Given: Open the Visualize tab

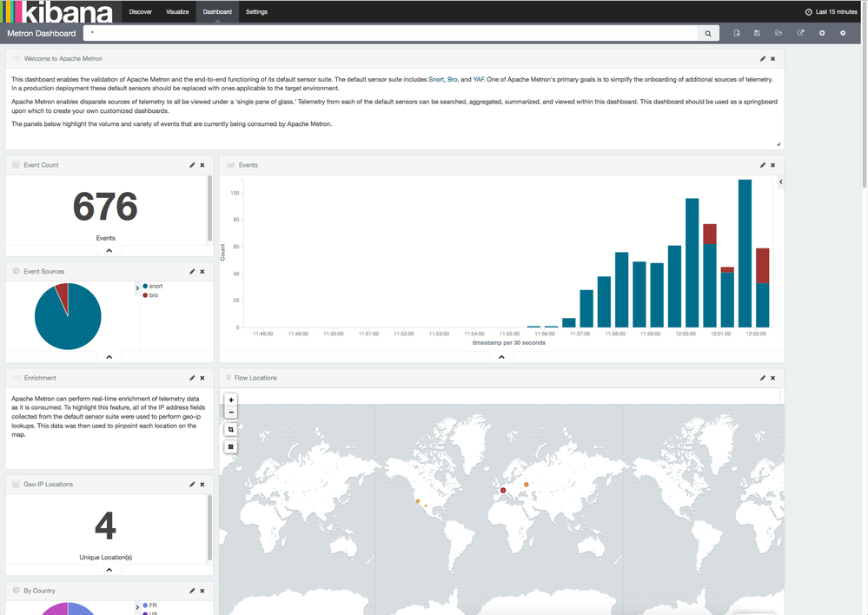Looking at the screenshot, I should (178, 12).
